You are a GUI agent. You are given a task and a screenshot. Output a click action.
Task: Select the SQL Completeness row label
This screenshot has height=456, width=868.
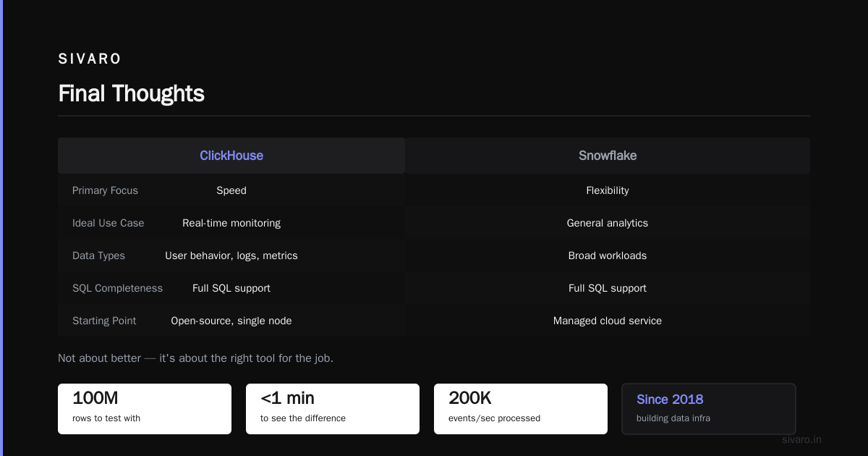pos(117,288)
